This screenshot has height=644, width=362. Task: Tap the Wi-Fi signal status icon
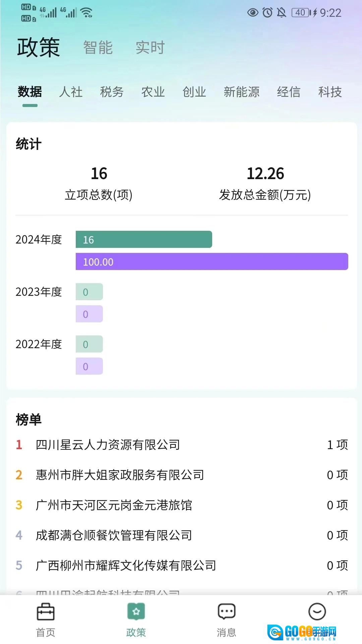point(86,13)
